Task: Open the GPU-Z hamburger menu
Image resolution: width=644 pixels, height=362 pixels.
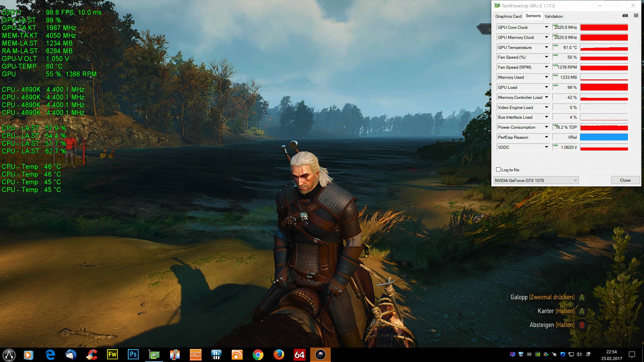Action: click(636, 16)
